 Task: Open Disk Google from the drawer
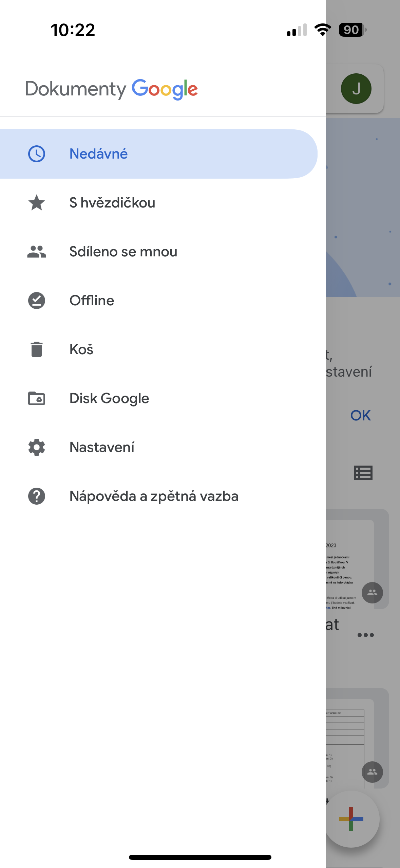coord(109,398)
